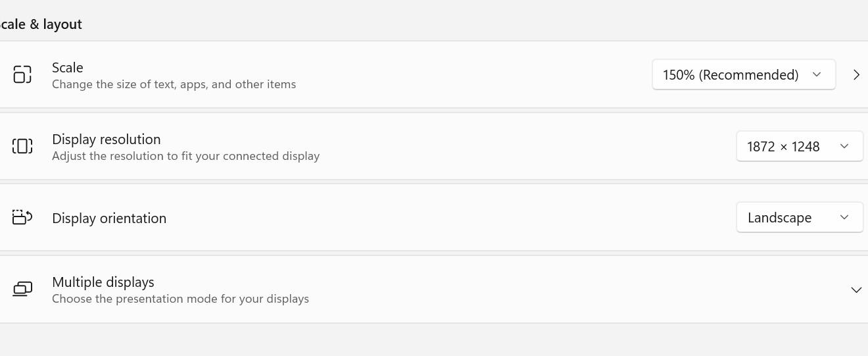Viewport: 868px width, 356px height.
Task: Click the Multiple displays icon
Action: pos(22,289)
